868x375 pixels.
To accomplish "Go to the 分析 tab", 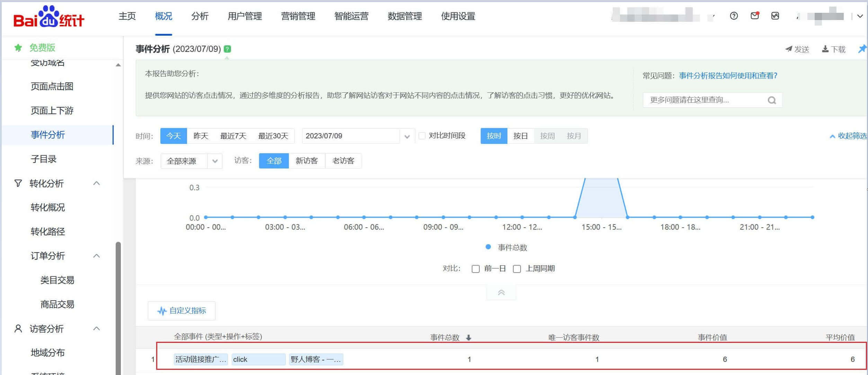I will (200, 16).
